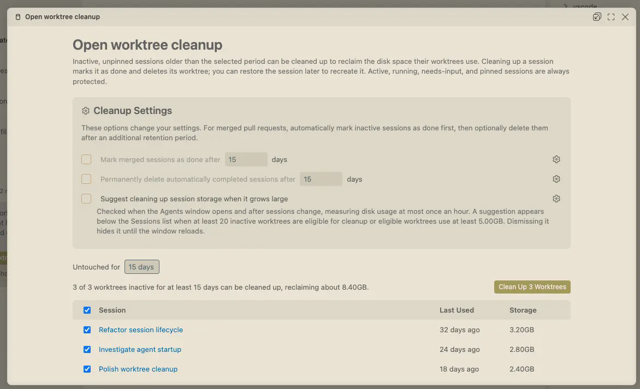The height and width of the screenshot is (389, 640).
Task: Click the 32 days ago cell
Action: pos(459,330)
